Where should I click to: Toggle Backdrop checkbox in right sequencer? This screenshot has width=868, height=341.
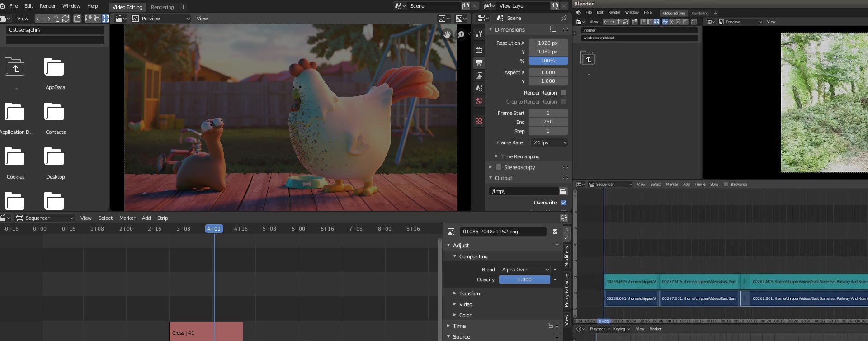(x=726, y=185)
